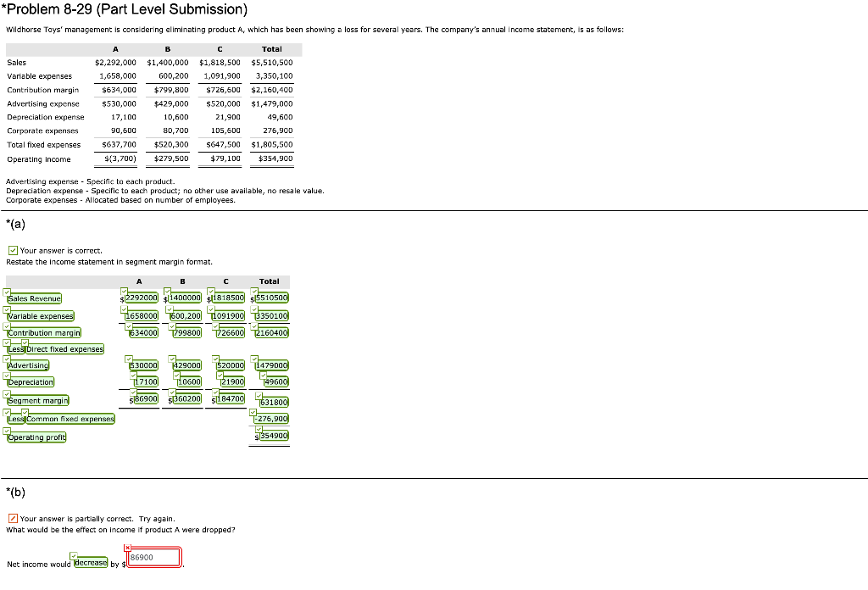Click the Problem 8-29 heading text
Viewport: 868px width, 590px height.
[x=124, y=8]
